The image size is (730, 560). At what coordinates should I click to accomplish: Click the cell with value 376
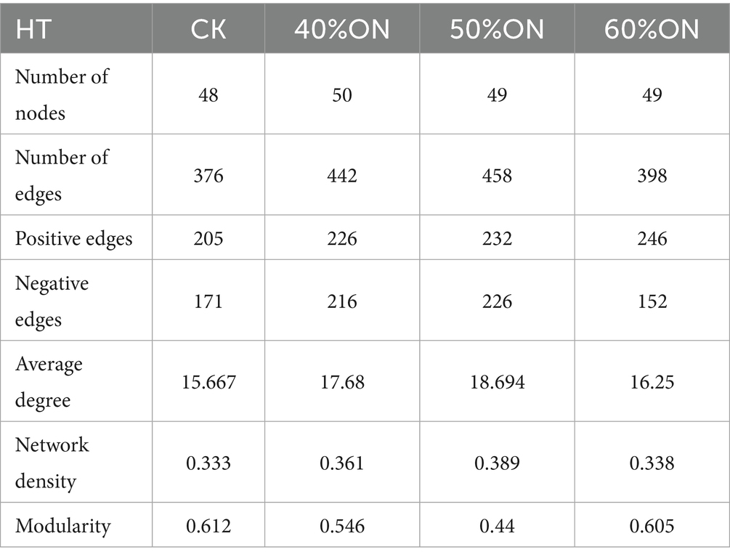(x=208, y=175)
